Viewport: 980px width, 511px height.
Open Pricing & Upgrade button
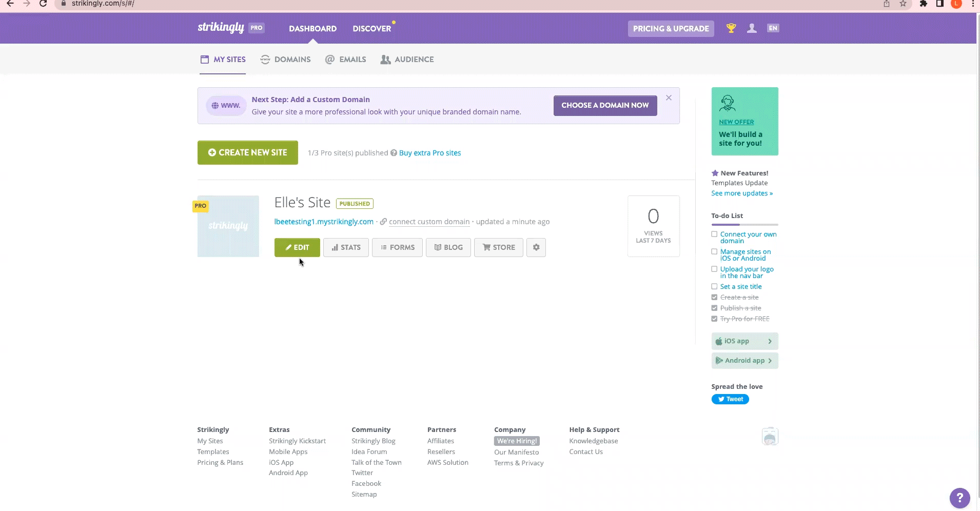point(671,29)
